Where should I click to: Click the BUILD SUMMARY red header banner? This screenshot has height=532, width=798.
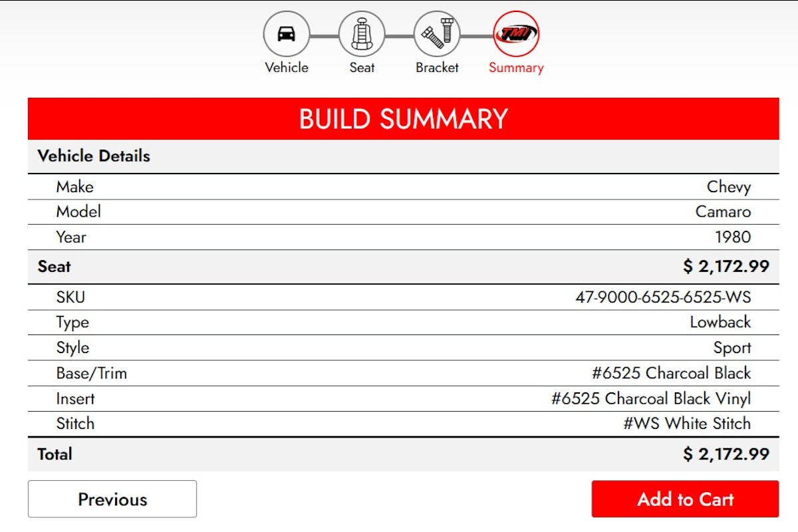[404, 118]
